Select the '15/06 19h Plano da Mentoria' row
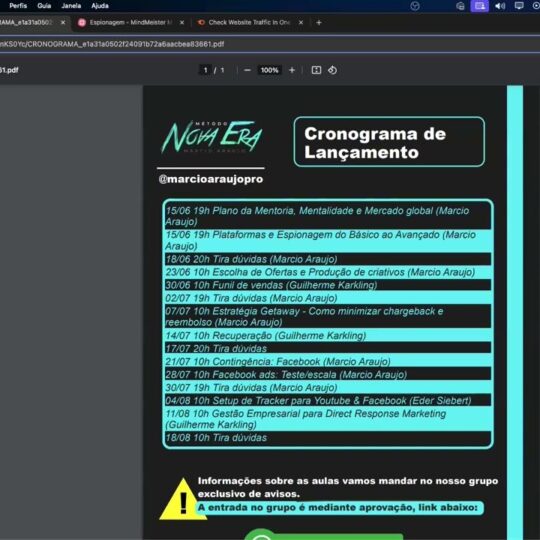 pos(328,216)
